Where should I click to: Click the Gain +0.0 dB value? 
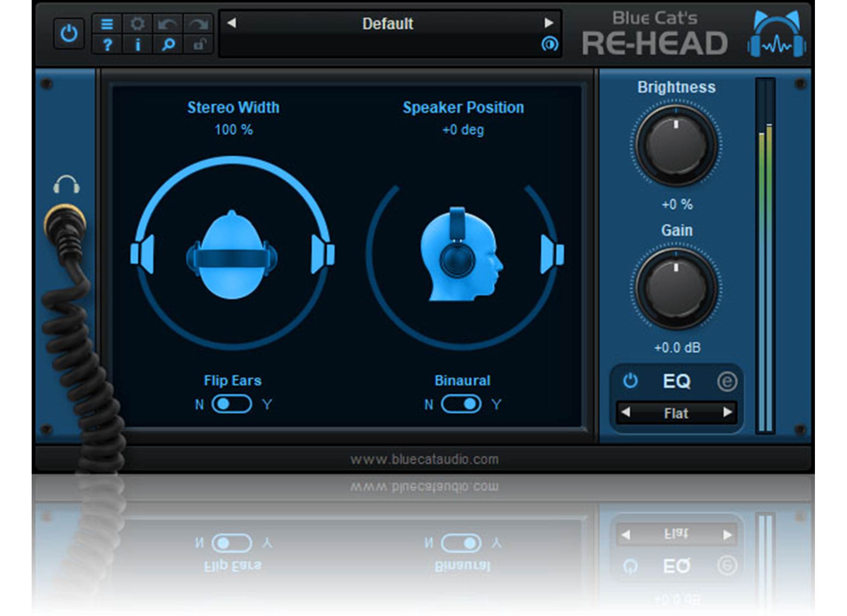[677, 348]
